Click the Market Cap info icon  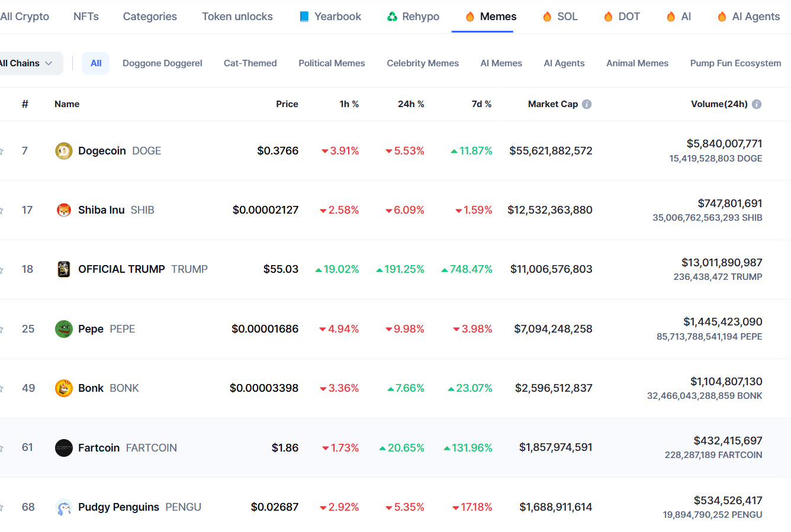point(587,104)
